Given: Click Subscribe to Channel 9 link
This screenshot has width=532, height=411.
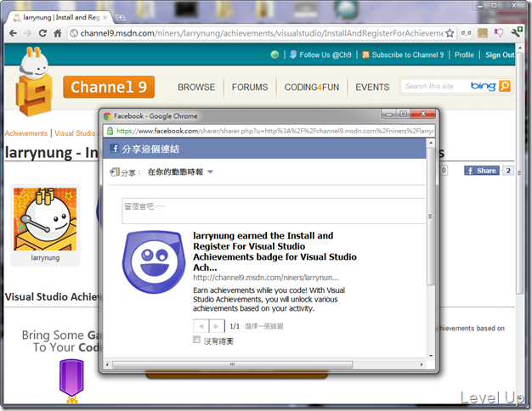Looking at the screenshot, I should coord(407,54).
